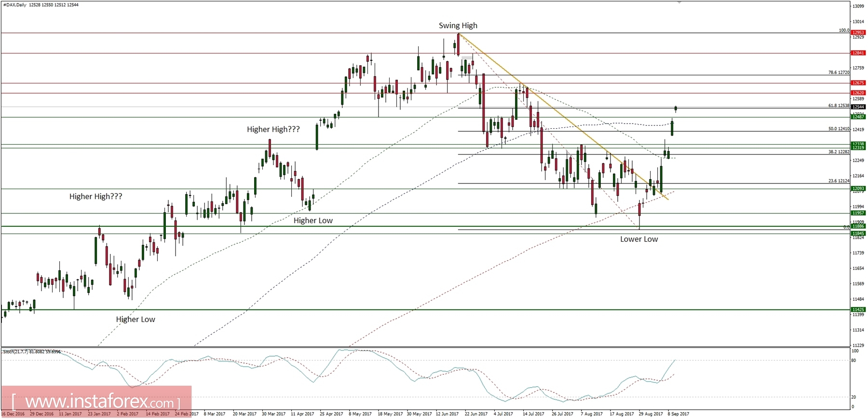Select the red 12675 price tag
868x419 pixels.
pos(858,83)
